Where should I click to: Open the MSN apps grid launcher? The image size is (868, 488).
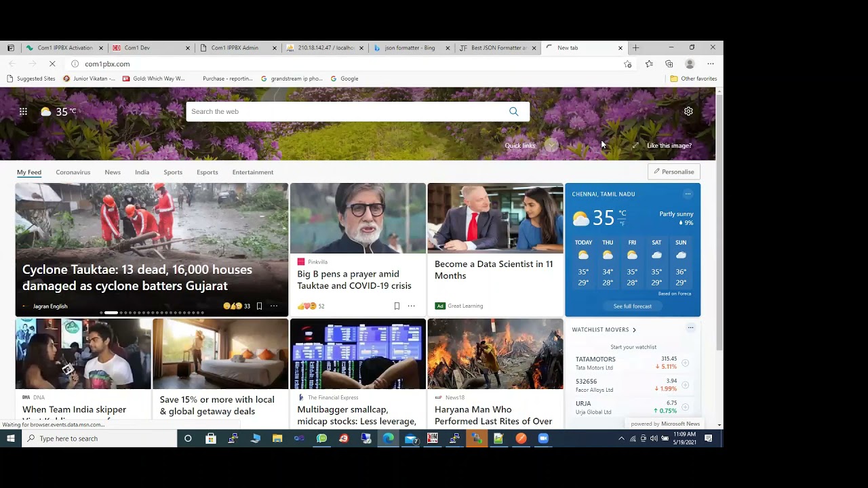pos(23,112)
